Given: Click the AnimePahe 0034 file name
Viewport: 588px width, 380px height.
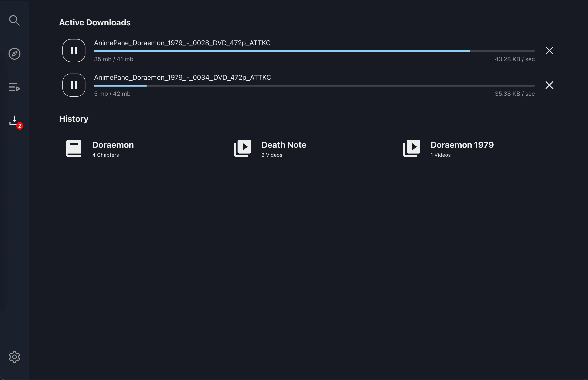Looking at the screenshot, I should coord(182,77).
